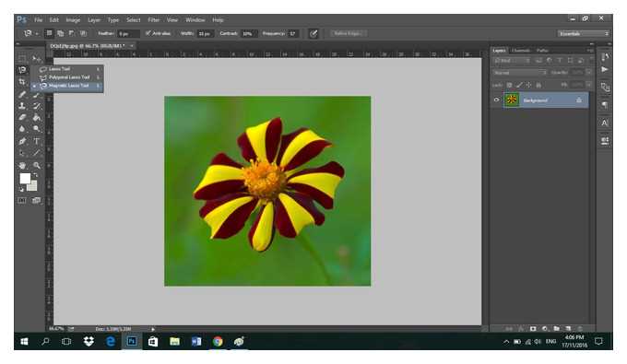Open the Window menu
Viewport: 627px width, 364px height.
pyautogui.click(x=195, y=20)
